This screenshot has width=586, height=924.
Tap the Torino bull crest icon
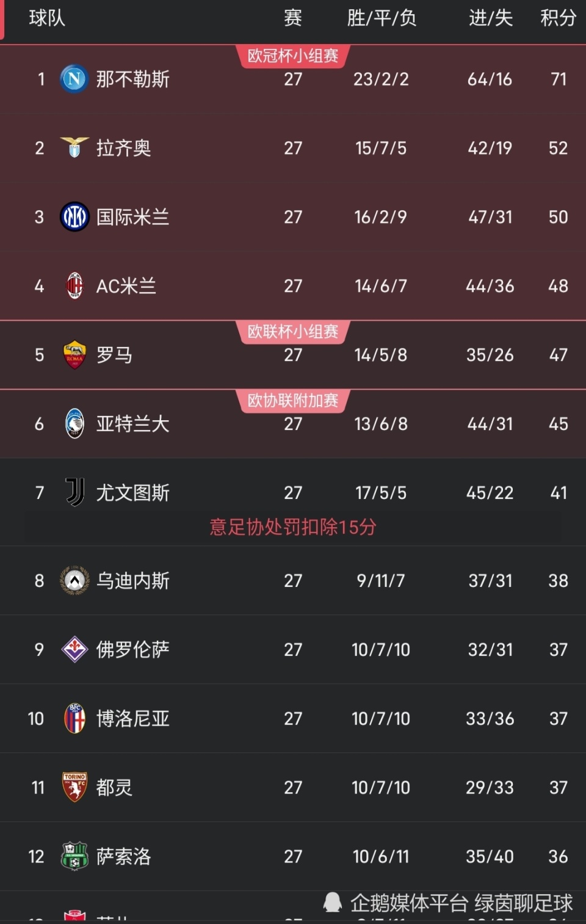click(74, 787)
